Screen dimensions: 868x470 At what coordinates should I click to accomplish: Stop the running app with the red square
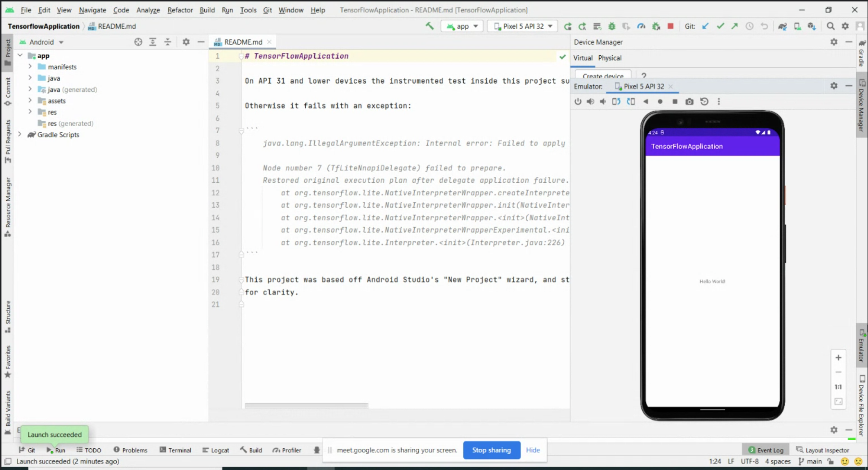(670, 26)
